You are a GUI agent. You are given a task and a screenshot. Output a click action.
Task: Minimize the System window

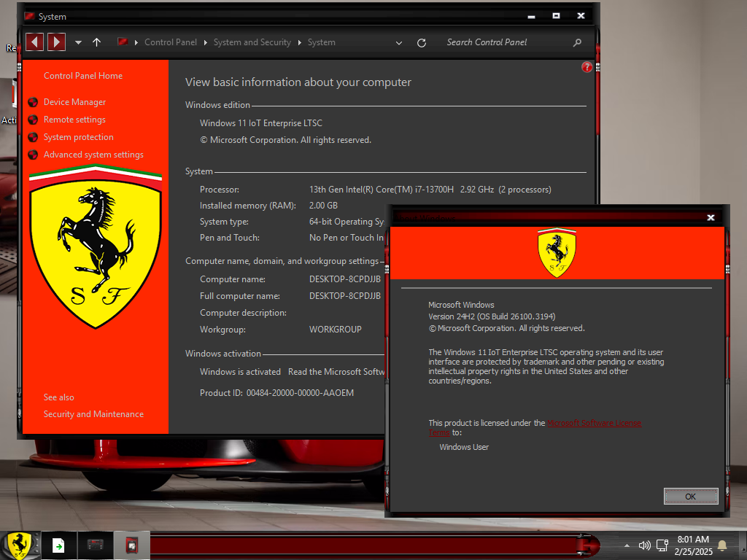(532, 16)
